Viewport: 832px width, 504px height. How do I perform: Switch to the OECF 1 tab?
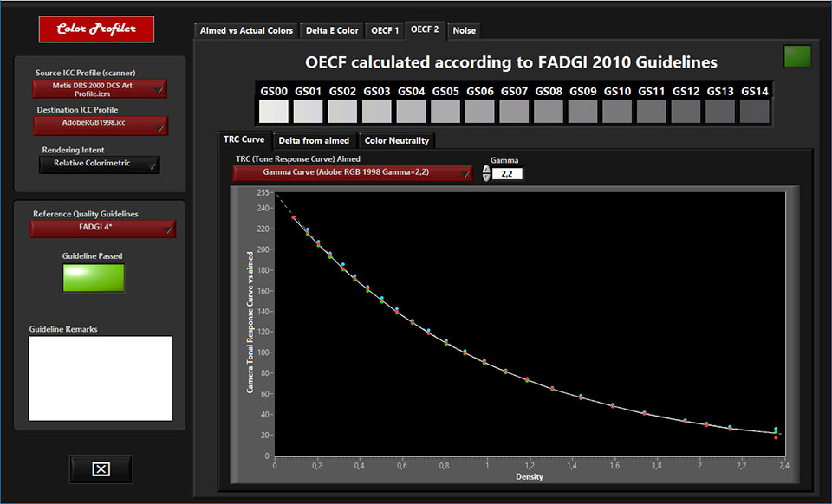[x=385, y=30]
